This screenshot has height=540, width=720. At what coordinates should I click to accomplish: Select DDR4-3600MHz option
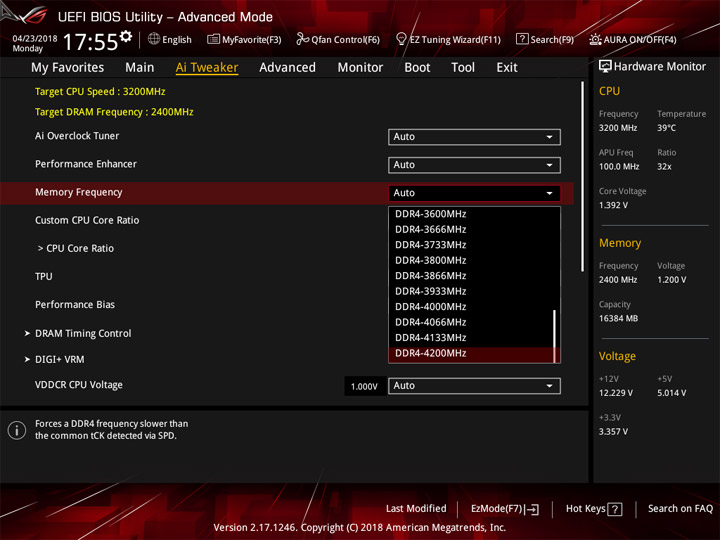[x=471, y=214]
